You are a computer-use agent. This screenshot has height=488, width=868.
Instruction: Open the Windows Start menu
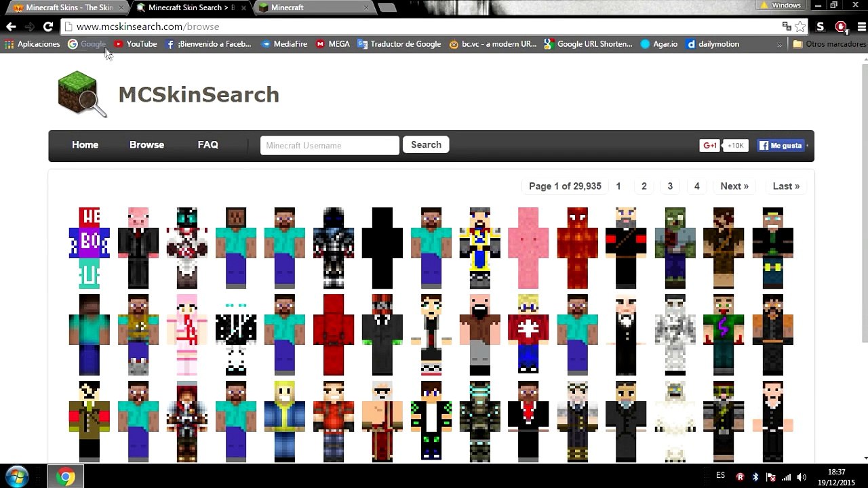(x=16, y=476)
